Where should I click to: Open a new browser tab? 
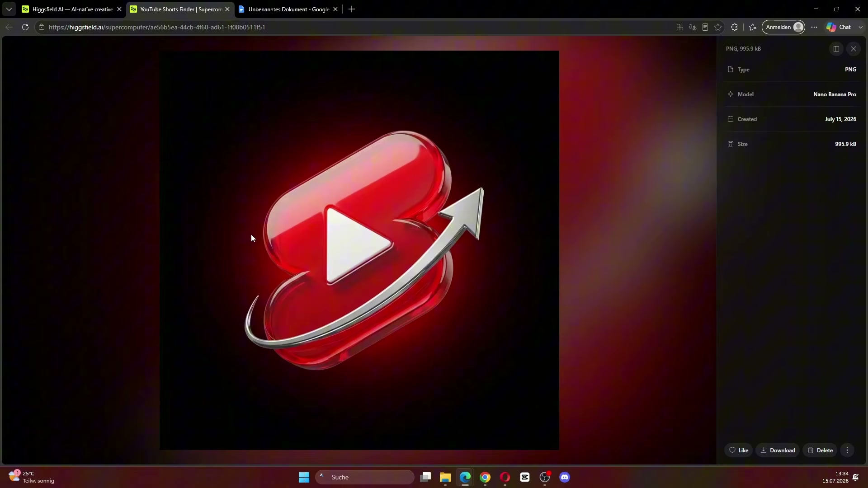point(352,9)
